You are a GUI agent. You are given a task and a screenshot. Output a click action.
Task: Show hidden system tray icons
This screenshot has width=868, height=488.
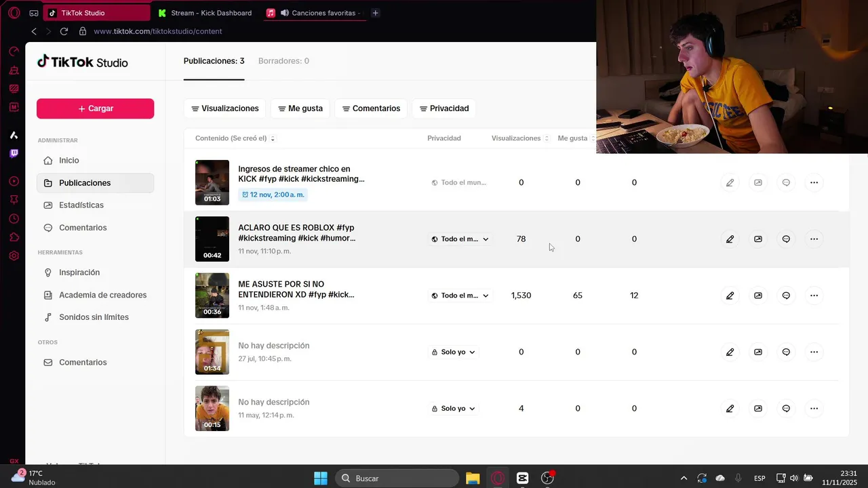point(684,479)
